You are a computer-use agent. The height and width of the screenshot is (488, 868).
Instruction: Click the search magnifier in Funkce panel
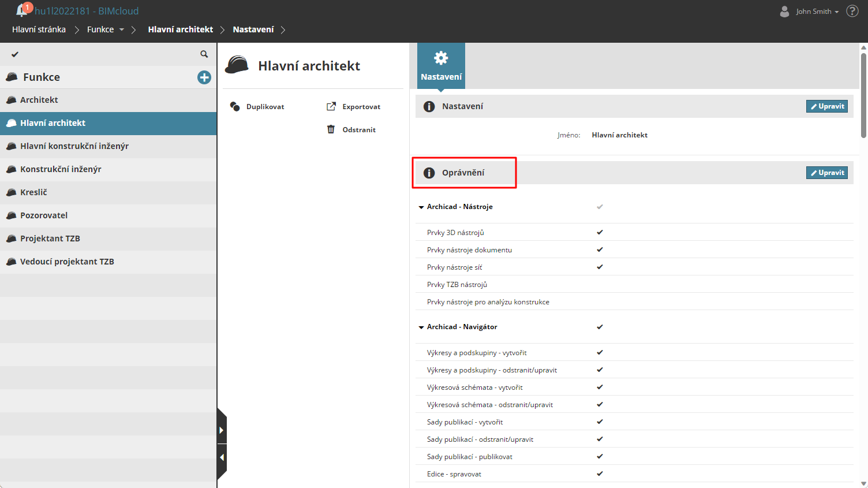(x=204, y=54)
